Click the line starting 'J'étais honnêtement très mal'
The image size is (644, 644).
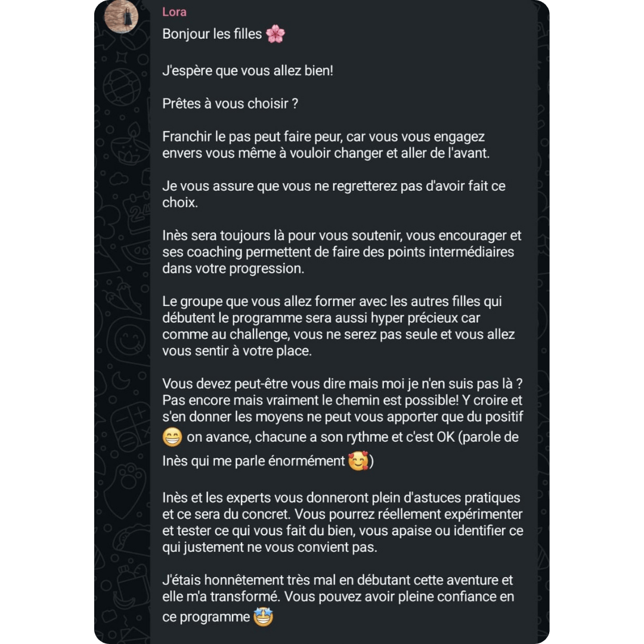tap(338, 580)
